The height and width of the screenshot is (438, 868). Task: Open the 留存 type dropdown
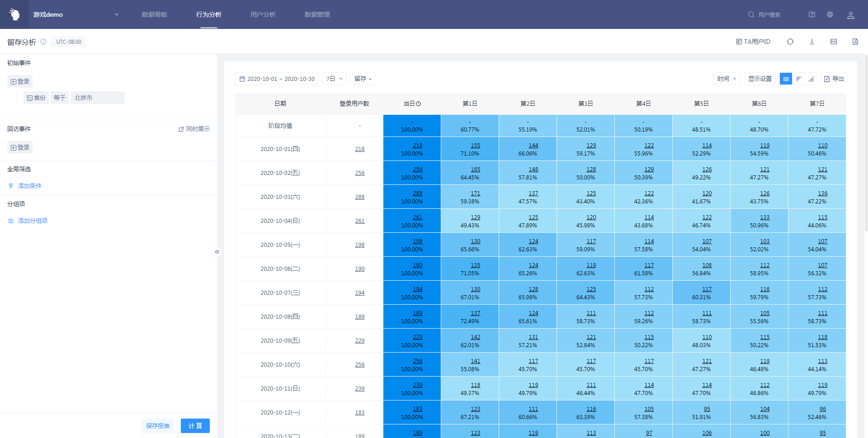[x=363, y=79]
